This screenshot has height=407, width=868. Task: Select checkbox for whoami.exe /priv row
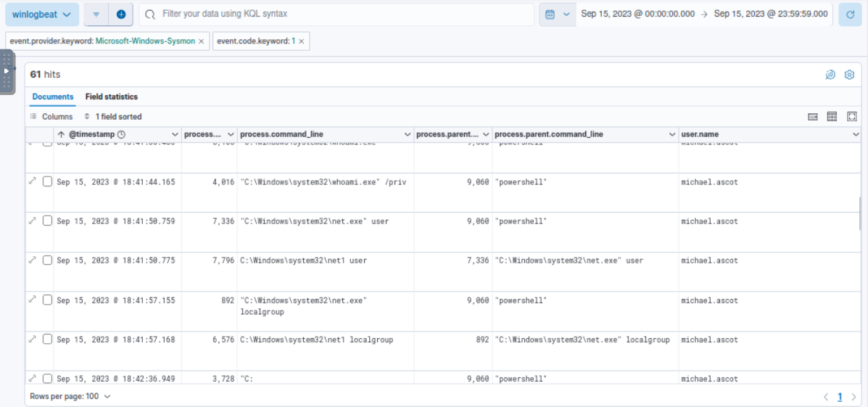tap(47, 181)
